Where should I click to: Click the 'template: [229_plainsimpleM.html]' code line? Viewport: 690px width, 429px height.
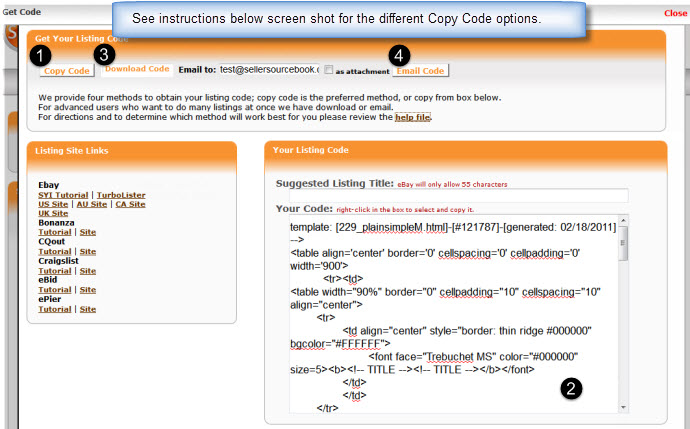pyautogui.click(x=453, y=227)
